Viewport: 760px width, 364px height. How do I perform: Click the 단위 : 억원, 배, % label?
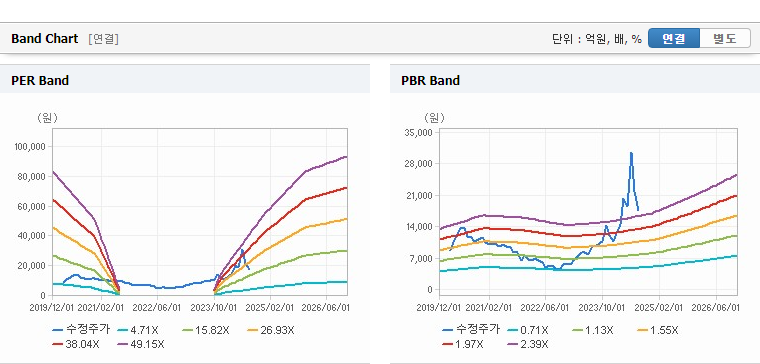[597, 39]
